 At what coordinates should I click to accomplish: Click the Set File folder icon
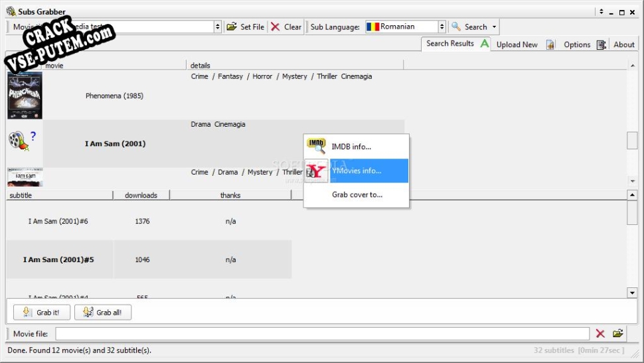pyautogui.click(x=232, y=27)
